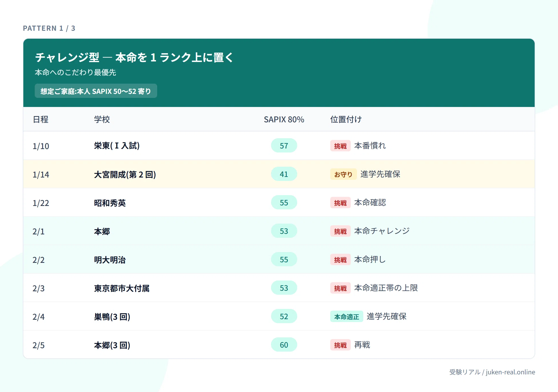
Task: Click the text 本命確認
Action: pyautogui.click(x=370, y=203)
